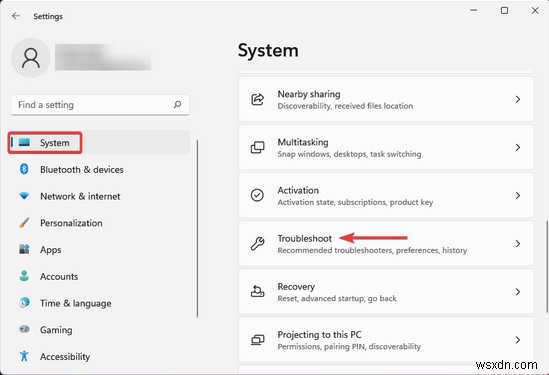Open the Recovery title
Screen dimensions: 549x375
(x=296, y=286)
